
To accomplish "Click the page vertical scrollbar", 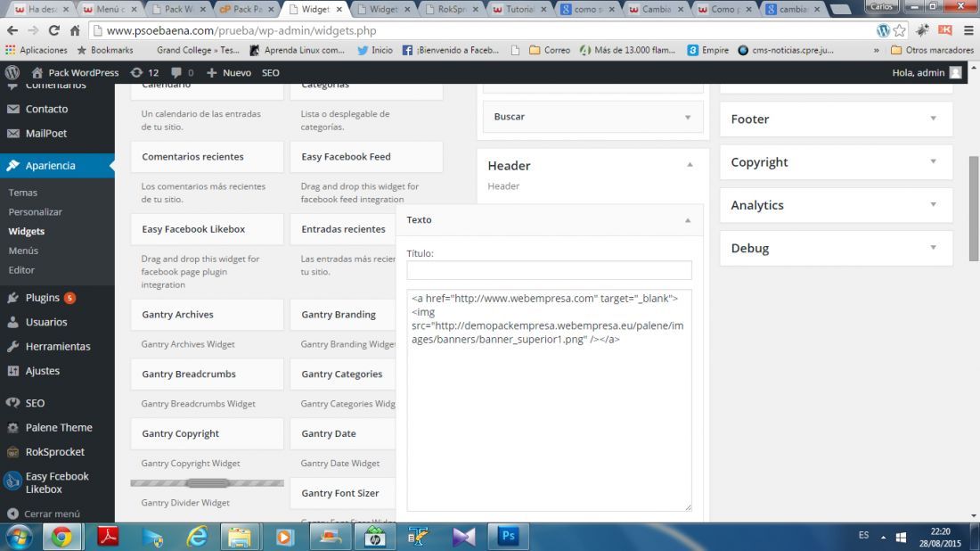I will point(974,209).
